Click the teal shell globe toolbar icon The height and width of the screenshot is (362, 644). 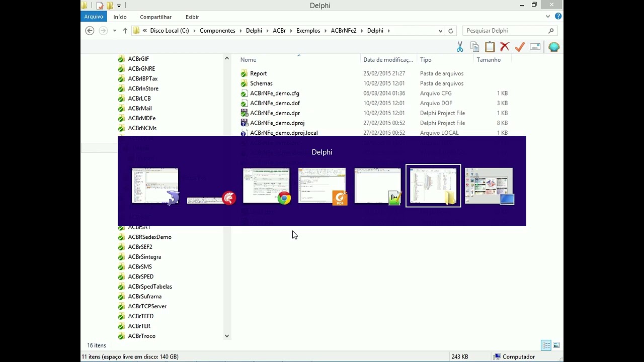[554, 47]
